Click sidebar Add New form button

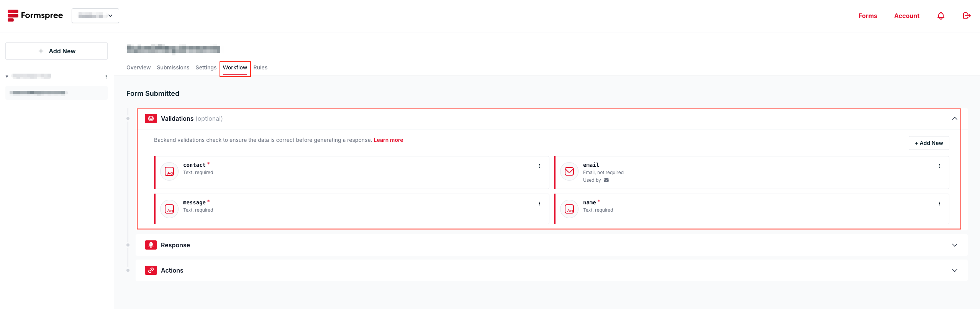pos(57,51)
